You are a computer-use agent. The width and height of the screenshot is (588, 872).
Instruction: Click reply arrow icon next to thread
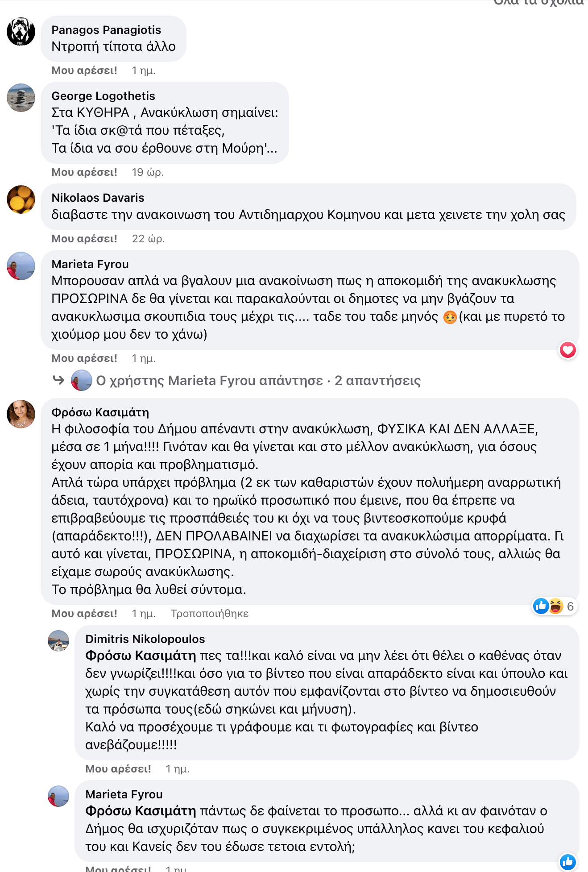(58, 380)
